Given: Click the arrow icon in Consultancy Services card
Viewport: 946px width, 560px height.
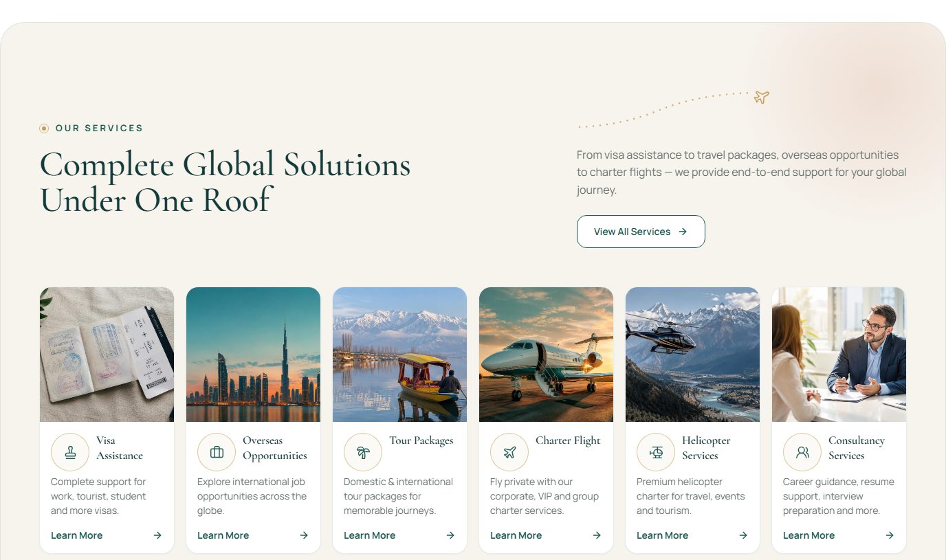Looking at the screenshot, I should tap(890, 535).
